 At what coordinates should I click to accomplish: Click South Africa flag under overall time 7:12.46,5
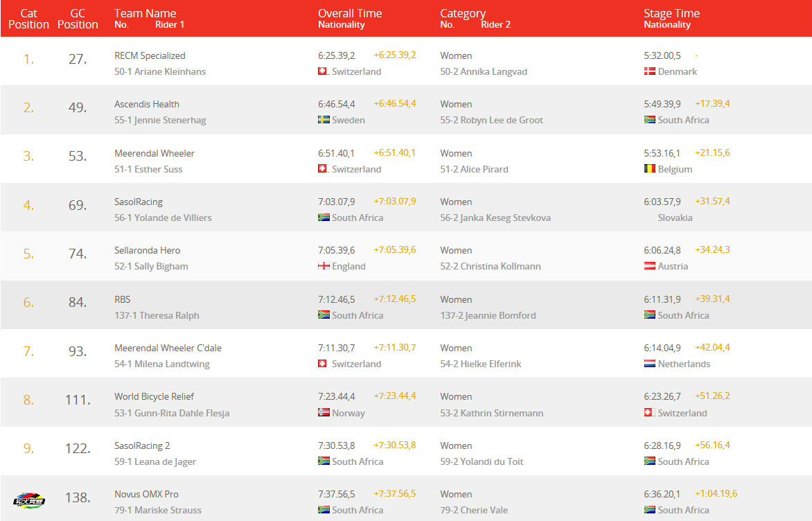coord(323,315)
